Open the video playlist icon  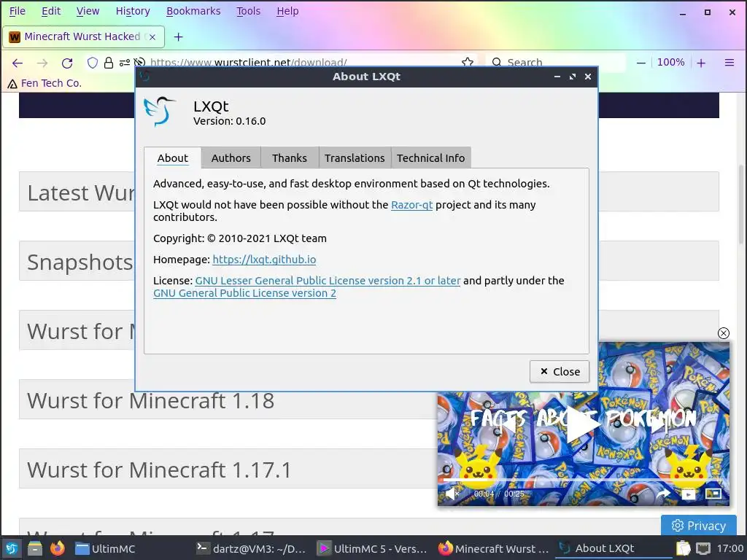pyautogui.click(x=688, y=494)
